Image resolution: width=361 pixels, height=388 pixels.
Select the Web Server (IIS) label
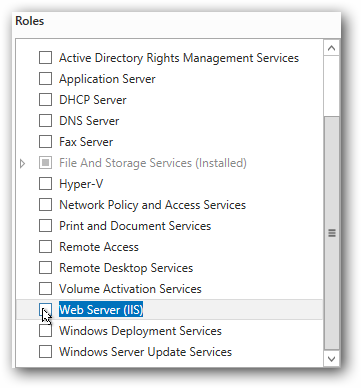(x=101, y=310)
